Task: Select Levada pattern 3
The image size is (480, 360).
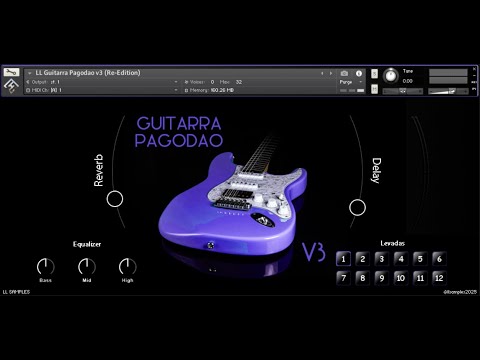Action: point(382,259)
